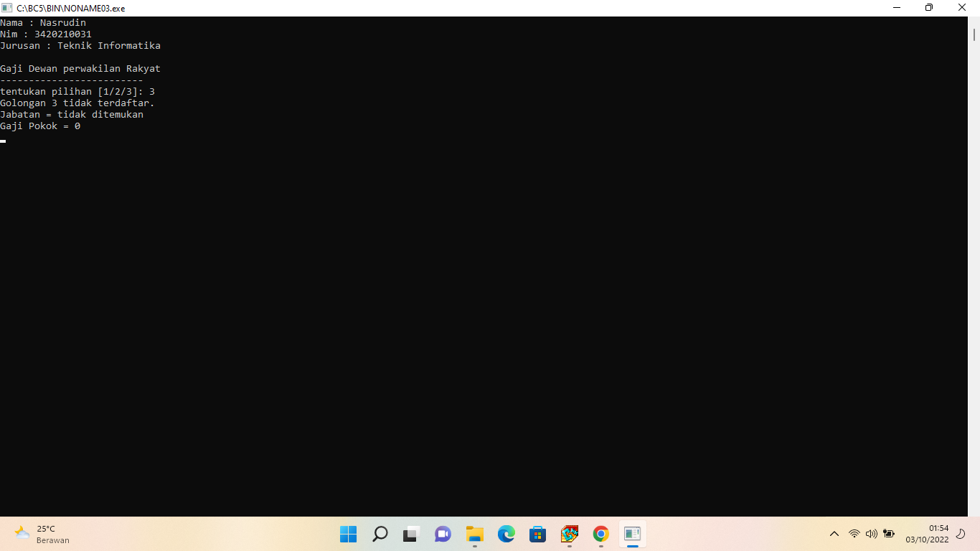
Task: Show hidden system tray icons
Action: pos(834,534)
